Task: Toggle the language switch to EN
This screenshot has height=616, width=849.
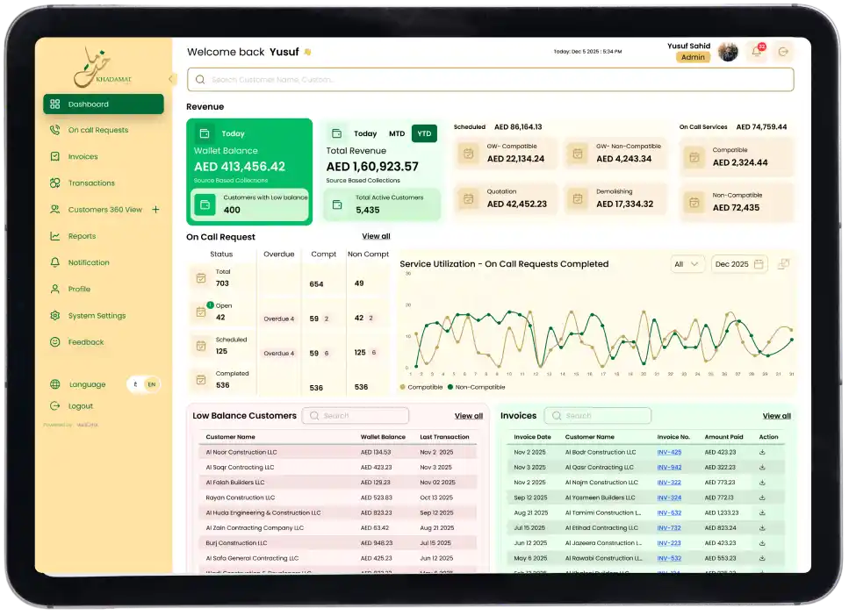Action: (152, 384)
